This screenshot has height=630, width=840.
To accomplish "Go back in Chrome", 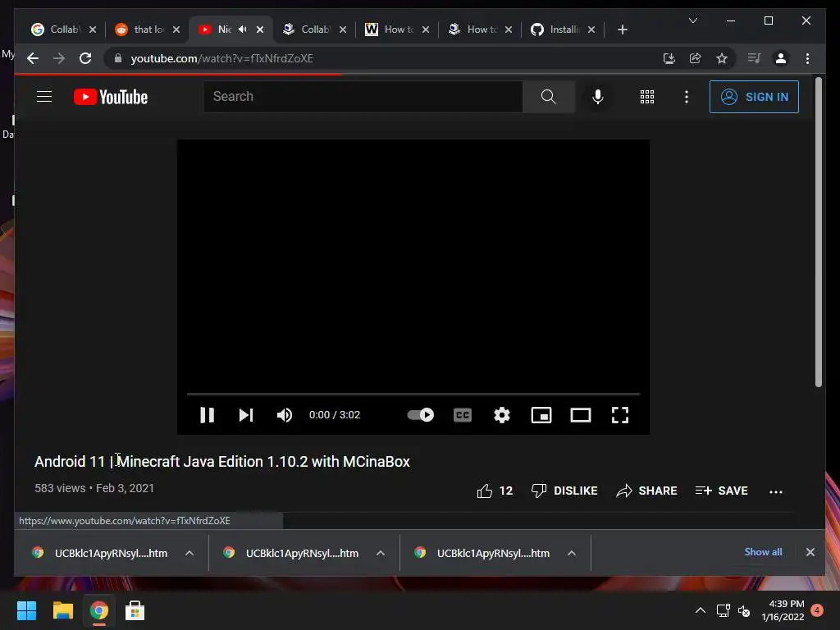I will coord(33,58).
